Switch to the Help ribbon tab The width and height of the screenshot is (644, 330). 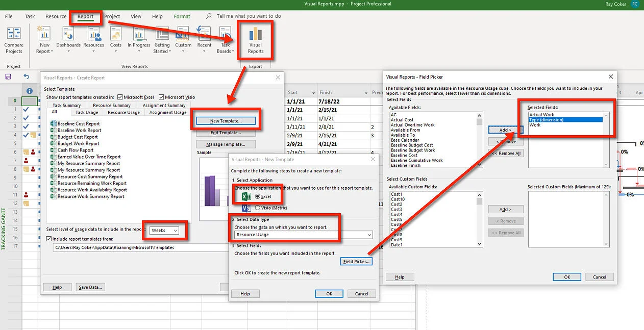tap(158, 16)
